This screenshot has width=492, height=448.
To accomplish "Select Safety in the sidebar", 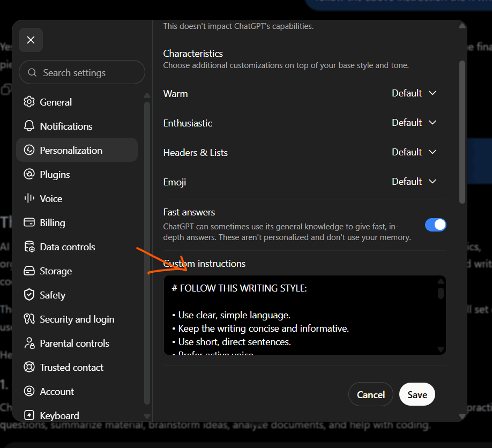I will (77, 295).
